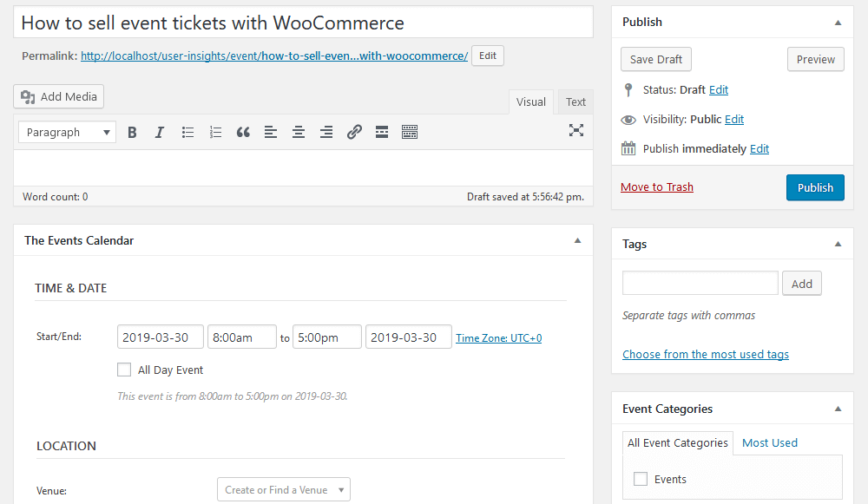This screenshot has width=868, height=504.
Task: Click the 8:00am start time field
Action: pyautogui.click(x=242, y=337)
